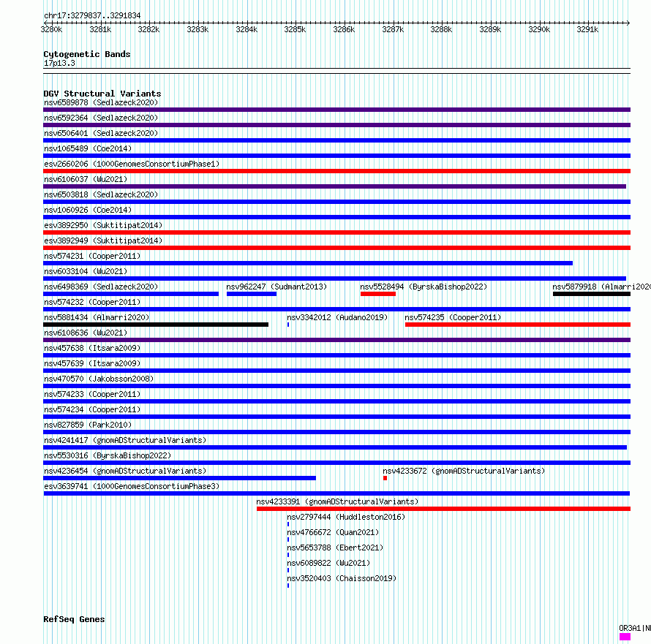Image resolution: width=651 pixels, height=644 pixels.
Task: Click nsv1065489 (Coe2014) label
Action: tap(88, 148)
